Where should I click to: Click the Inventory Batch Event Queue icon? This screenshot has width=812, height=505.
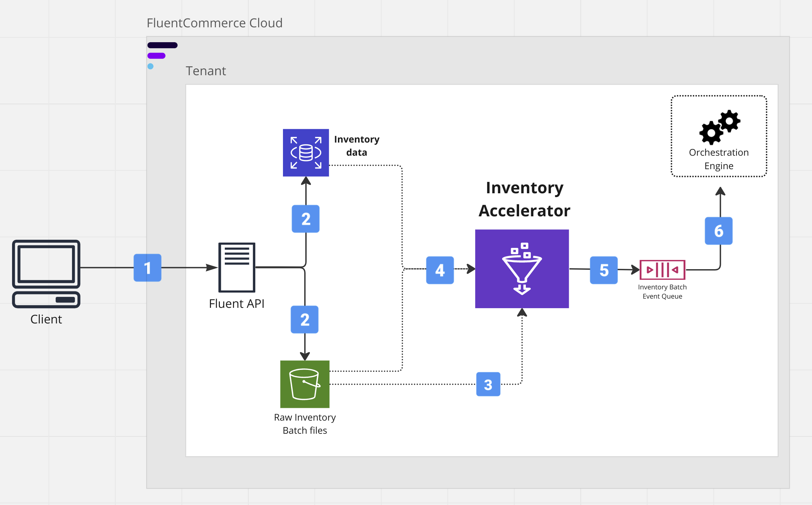tap(662, 270)
